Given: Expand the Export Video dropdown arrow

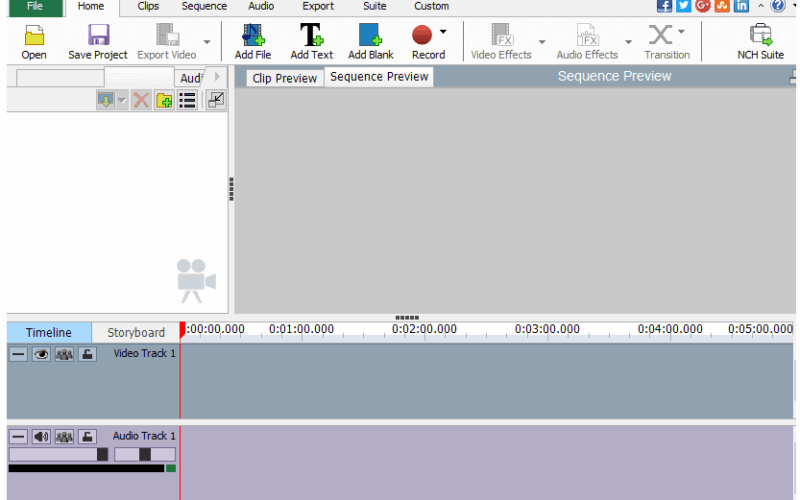Looking at the screenshot, I should [x=207, y=42].
